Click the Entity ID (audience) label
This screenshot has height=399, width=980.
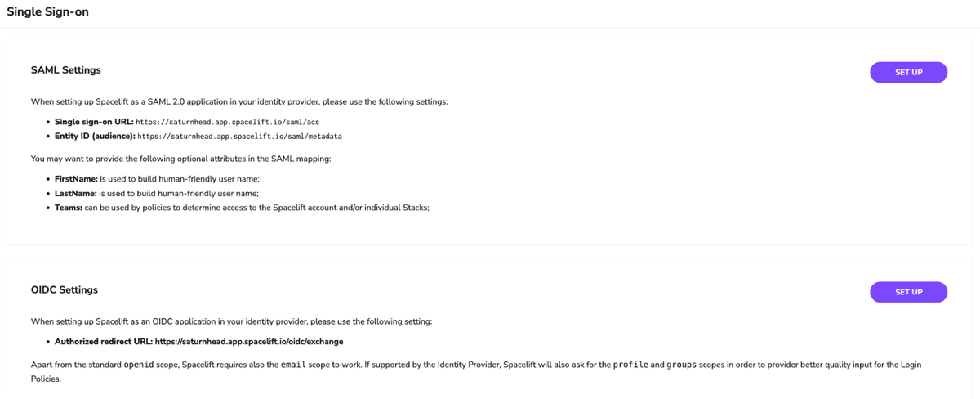(x=95, y=137)
